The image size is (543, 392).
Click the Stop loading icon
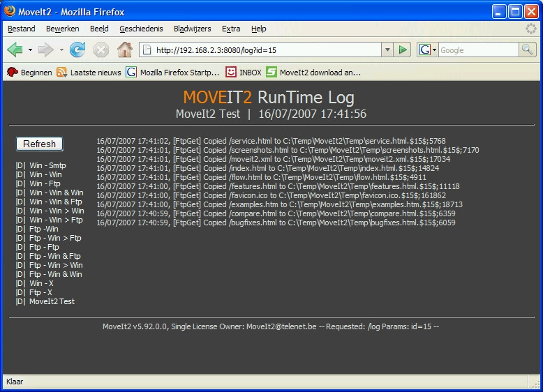coord(101,50)
